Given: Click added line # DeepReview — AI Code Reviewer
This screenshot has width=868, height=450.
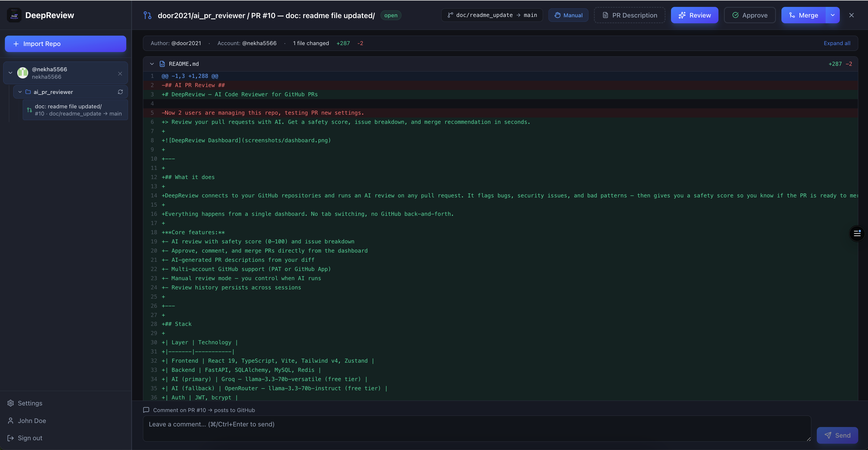Looking at the screenshot, I should (x=500, y=95).
